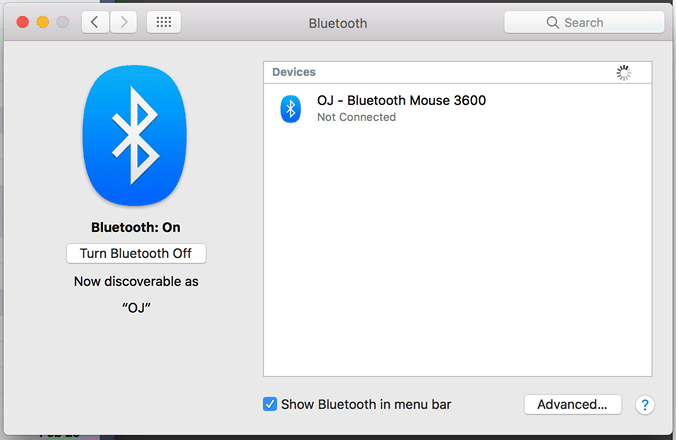Open Advanced Bluetooth options

click(573, 405)
